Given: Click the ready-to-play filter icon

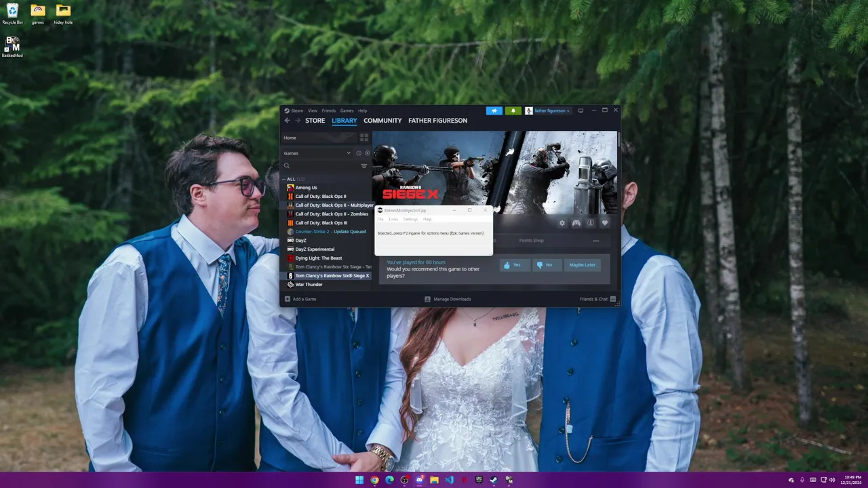Looking at the screenshot, I should [368, 153].
